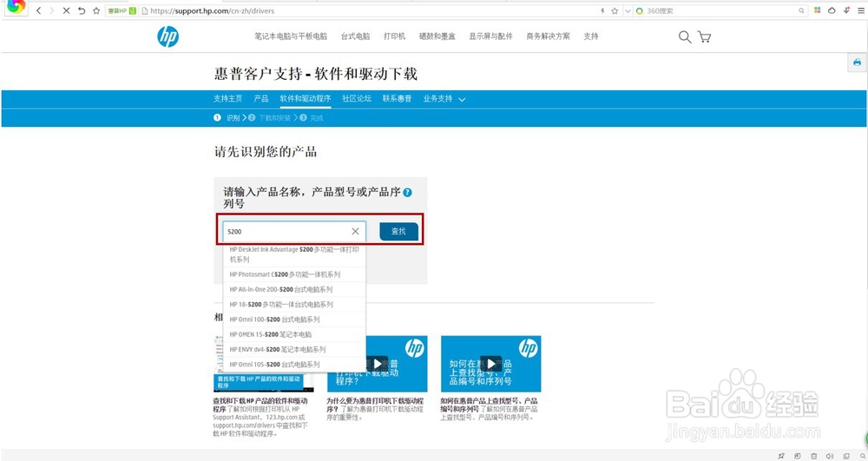Click the printer icon on right edge
This screenshot has height=461, width=868.
pyautogui.click(x=857, y=63)
